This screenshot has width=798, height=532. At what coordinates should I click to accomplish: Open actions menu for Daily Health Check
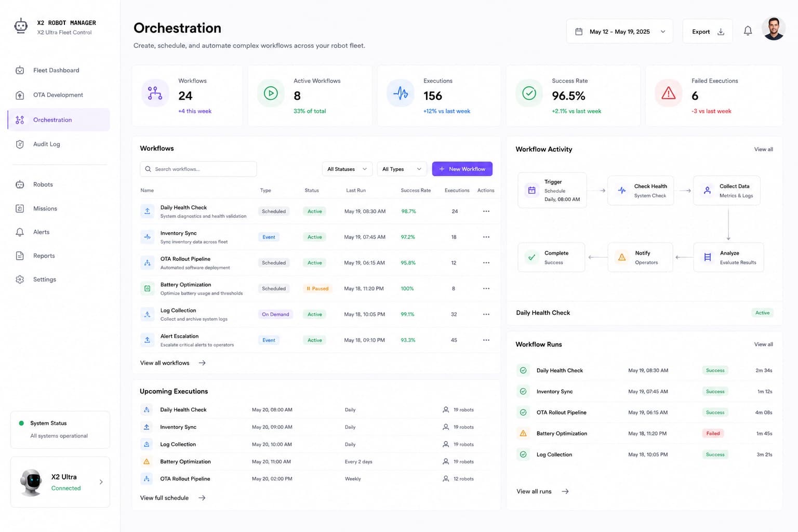coord(486,211)
